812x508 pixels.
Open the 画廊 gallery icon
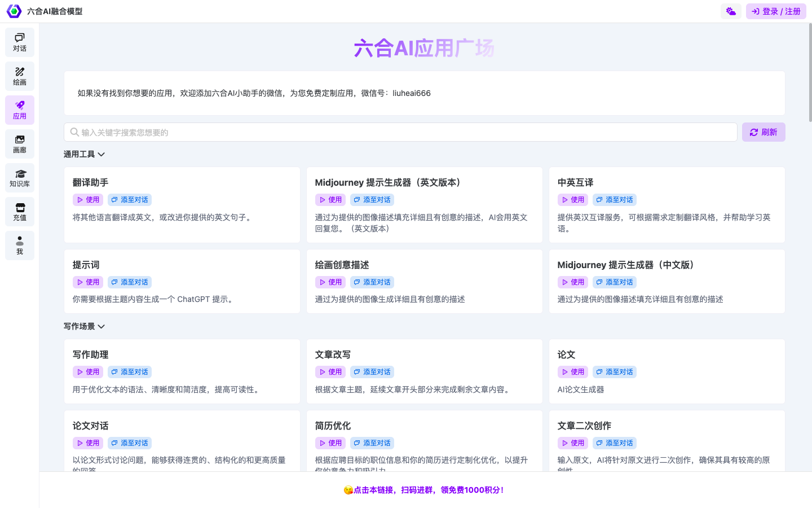point(20,144)
